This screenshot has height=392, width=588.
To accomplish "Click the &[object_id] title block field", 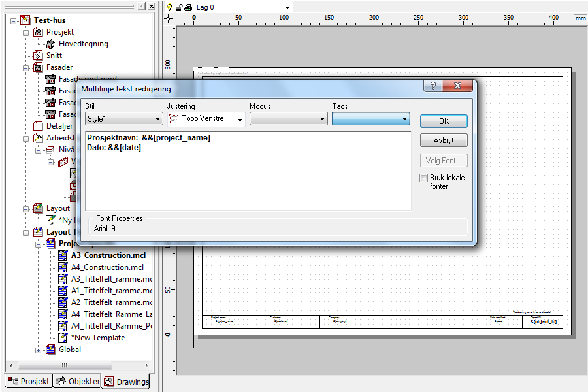I will 544,321.
